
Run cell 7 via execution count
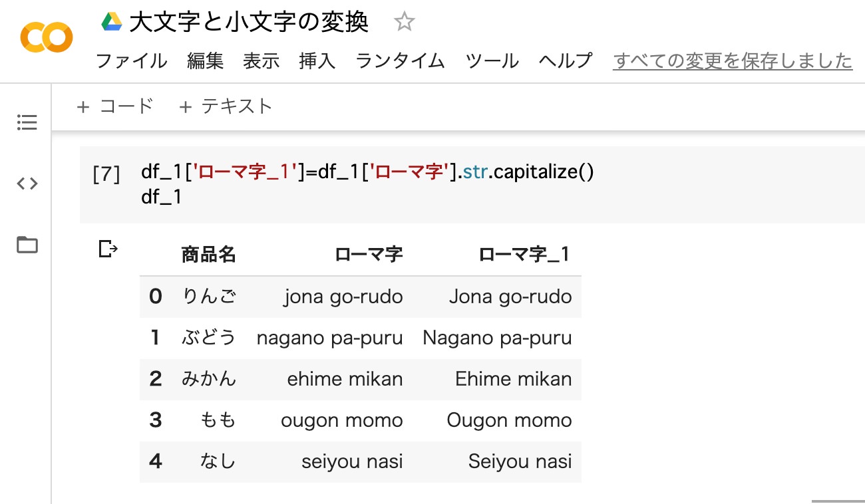click(106, 174)
